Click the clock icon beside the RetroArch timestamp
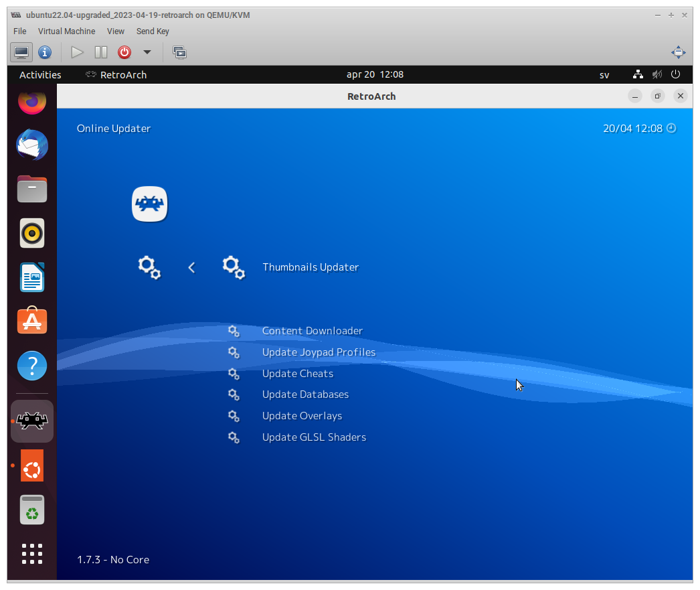700x590 pixels. coord(671,128)
